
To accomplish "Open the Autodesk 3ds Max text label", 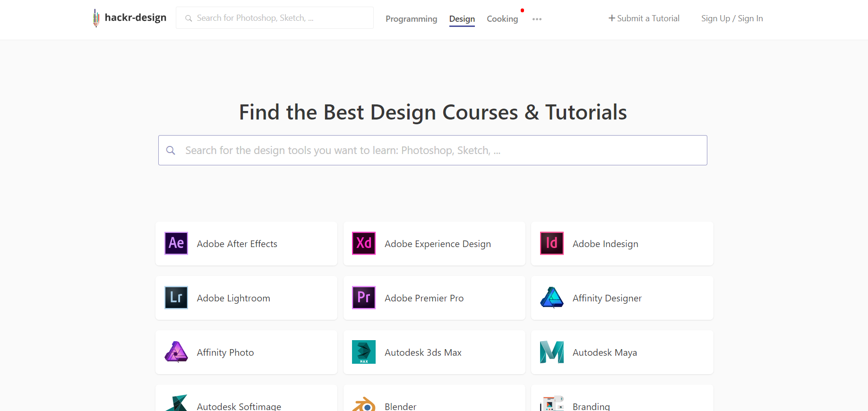I will [x=423, y=352].
